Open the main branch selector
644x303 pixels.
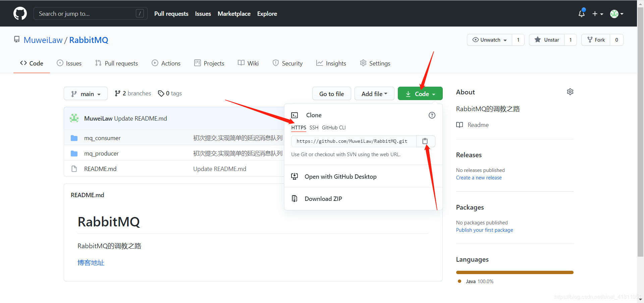click(86, 93)
